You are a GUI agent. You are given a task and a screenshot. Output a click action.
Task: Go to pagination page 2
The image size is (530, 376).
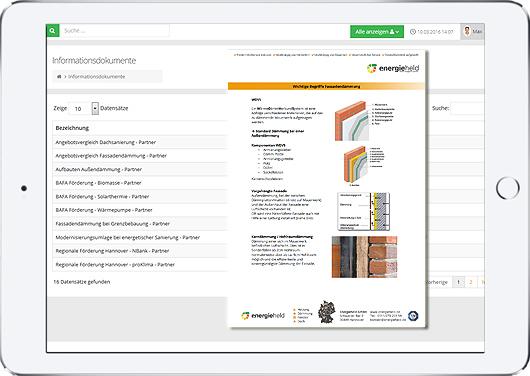471,282
